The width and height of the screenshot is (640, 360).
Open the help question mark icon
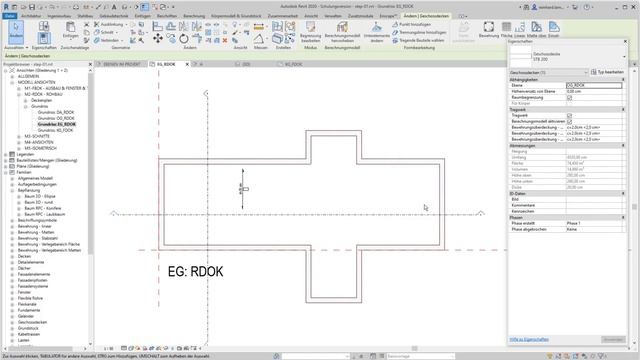(587, 7)
